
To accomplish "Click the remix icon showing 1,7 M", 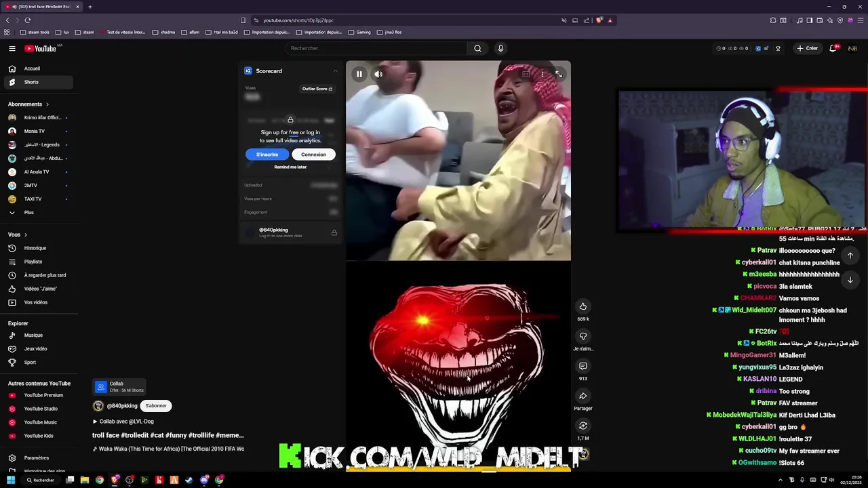I will coord(583,426).
